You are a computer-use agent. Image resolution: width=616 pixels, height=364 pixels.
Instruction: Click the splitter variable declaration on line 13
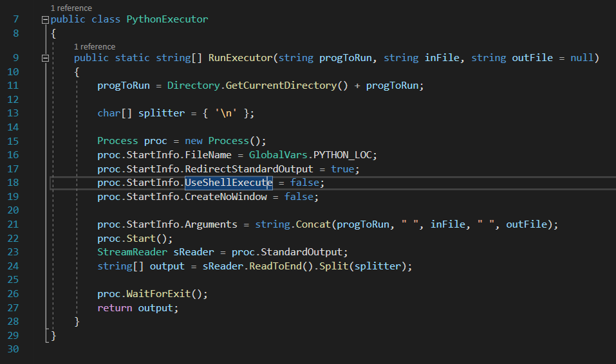[162, 113]
